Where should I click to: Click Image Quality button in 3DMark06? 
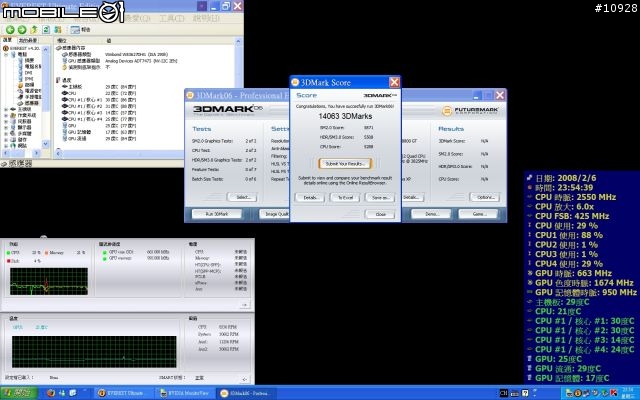pos(274,214)
